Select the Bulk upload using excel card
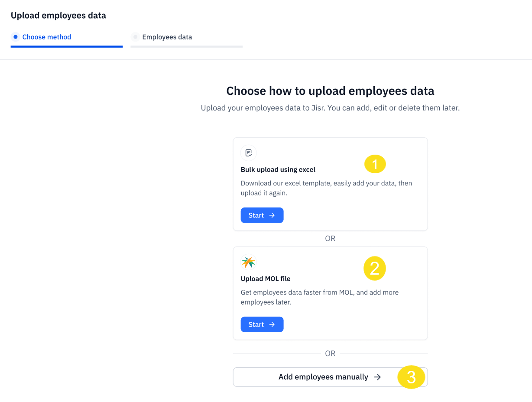This screenshot has width=532, height=402. point(330,184)
